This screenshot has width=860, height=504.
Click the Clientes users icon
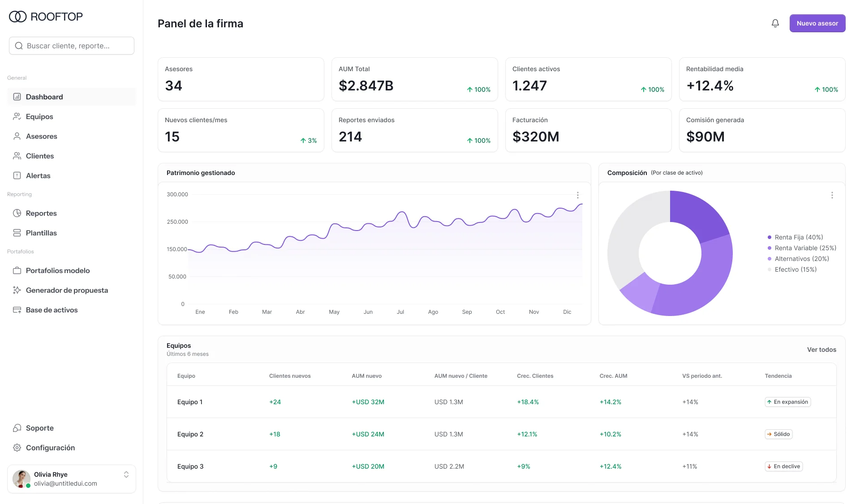point(17,156)
